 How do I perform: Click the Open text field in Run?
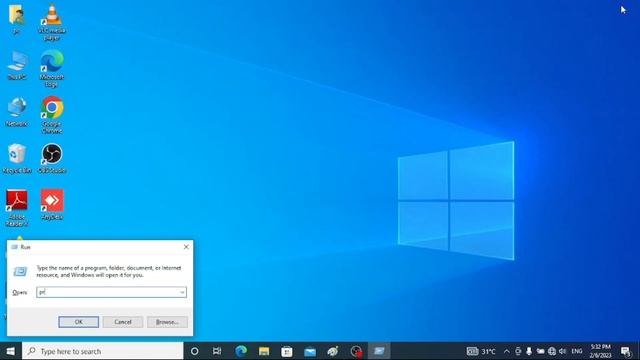111,292
